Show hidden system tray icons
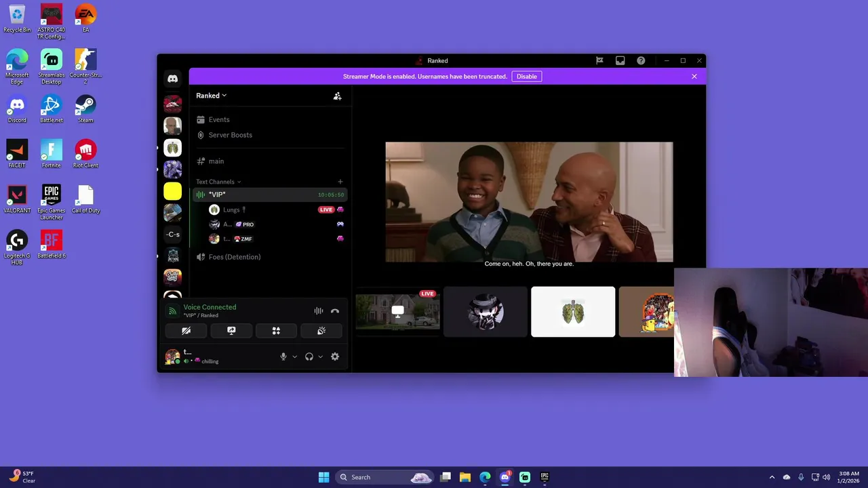868x488 pixels. (772, 477)
